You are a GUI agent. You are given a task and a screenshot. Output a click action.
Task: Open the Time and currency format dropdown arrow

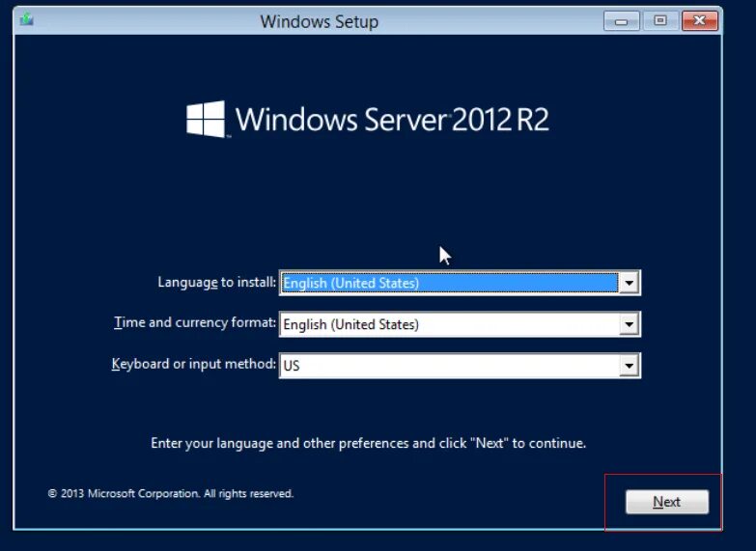629,324
